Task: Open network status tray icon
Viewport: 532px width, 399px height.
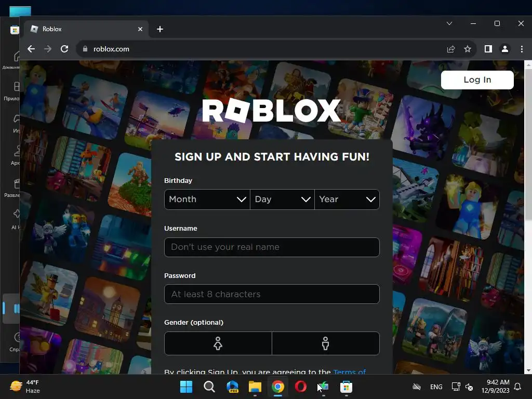Action: pos(456,387)
